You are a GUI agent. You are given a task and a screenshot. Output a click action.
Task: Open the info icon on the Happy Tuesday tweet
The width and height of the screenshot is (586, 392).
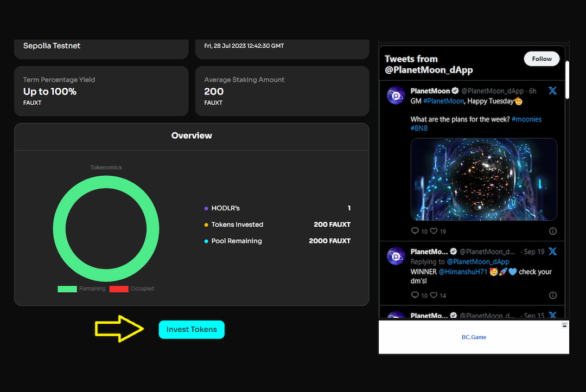[x=553, y=231]
